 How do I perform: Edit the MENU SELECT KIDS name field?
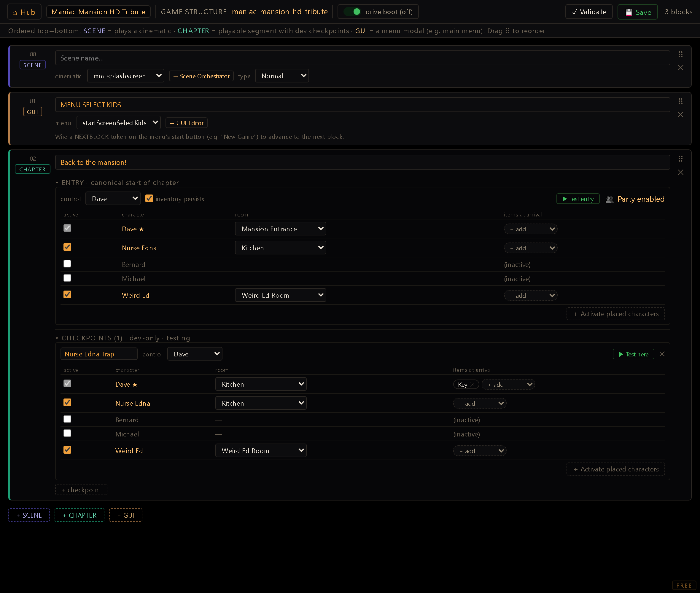[362, 105]
